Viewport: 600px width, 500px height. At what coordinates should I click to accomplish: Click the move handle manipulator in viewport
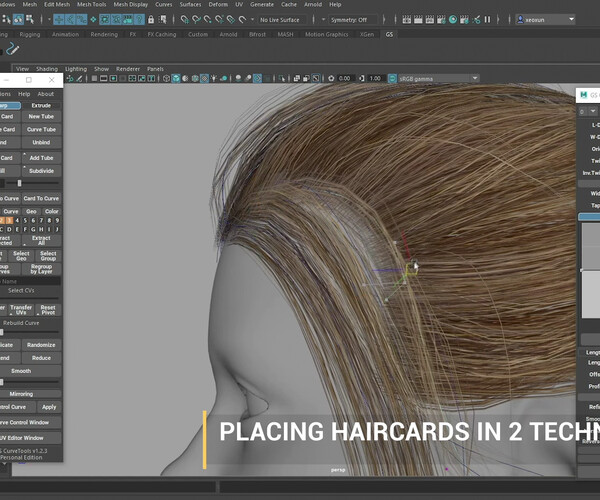412,267
